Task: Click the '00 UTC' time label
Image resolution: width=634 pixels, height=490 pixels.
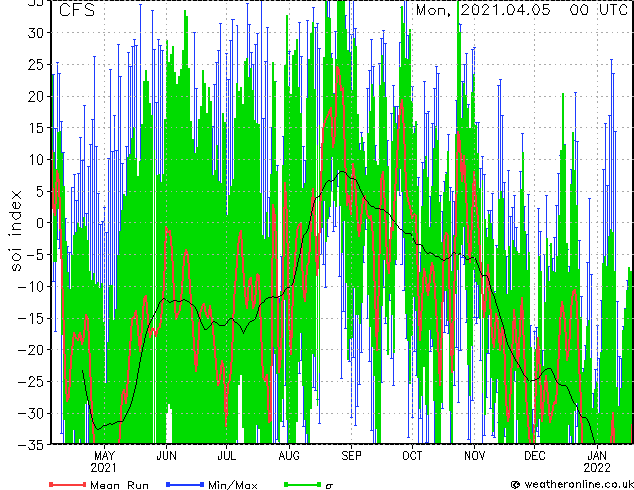Action: [598, 10]
